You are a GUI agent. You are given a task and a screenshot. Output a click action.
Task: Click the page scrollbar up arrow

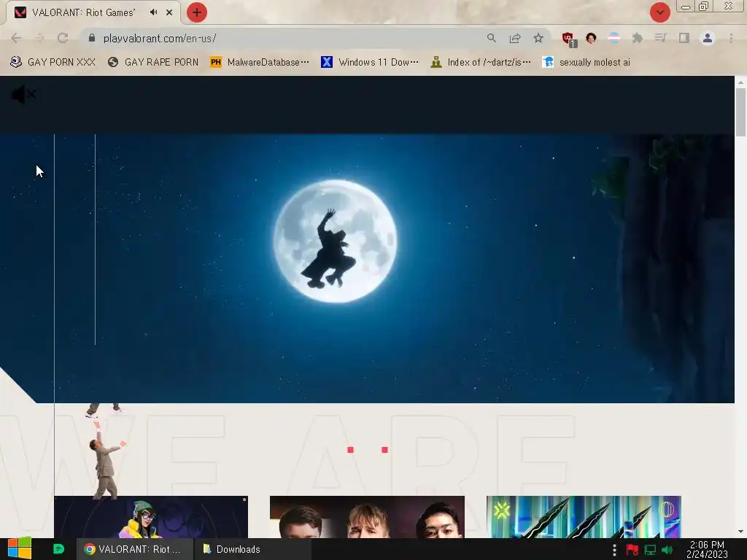[740, 82]
